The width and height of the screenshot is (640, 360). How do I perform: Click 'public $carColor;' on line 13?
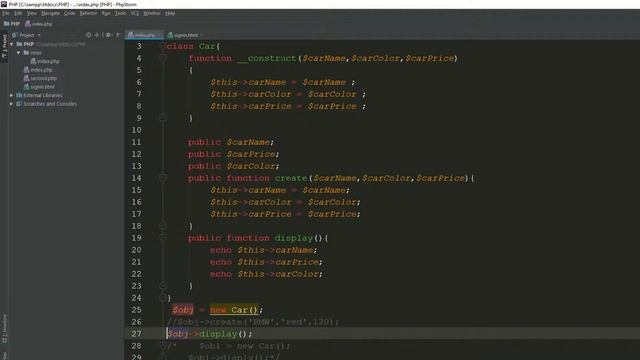coord(233,166)
